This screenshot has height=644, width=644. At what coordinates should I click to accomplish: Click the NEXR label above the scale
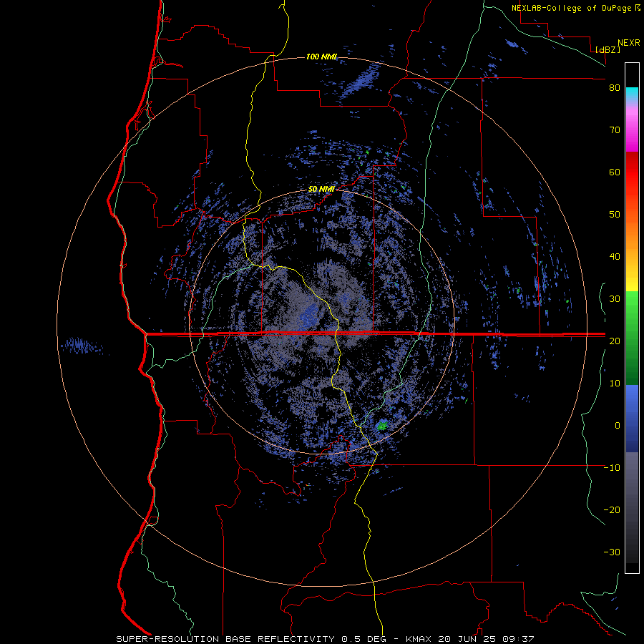click(628, 43)
